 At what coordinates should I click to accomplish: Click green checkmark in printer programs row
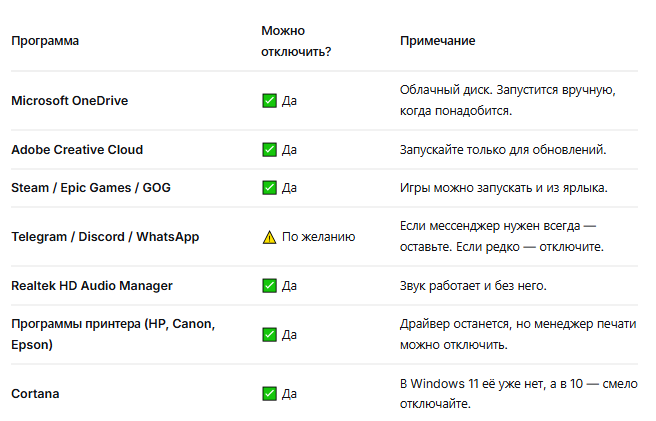[269, 334]
